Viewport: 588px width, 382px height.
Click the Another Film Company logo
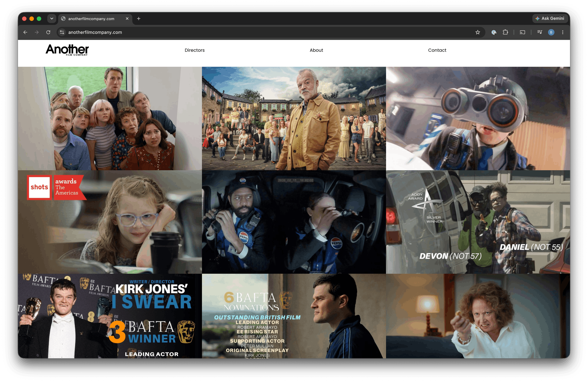(x=67, y=50)
